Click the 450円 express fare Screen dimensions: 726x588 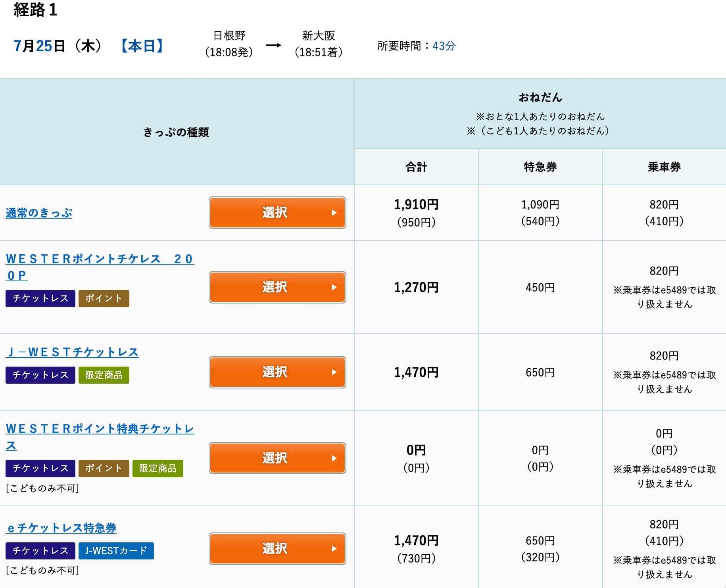(x=540, y=287)
